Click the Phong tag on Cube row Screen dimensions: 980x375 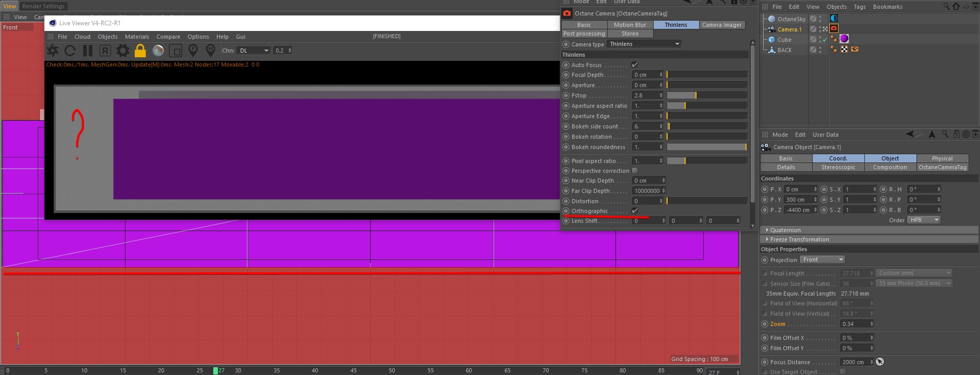pyautogui.click(x=834, y=39)
